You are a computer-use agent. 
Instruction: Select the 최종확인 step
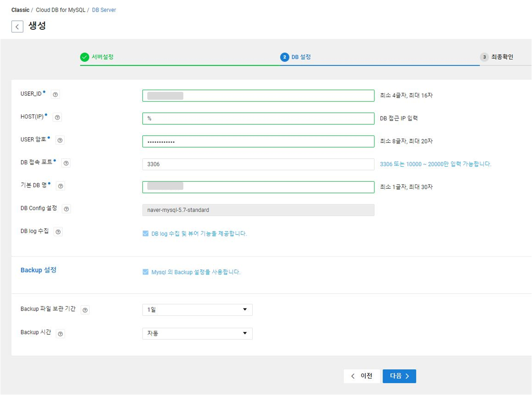coord(503,57)
